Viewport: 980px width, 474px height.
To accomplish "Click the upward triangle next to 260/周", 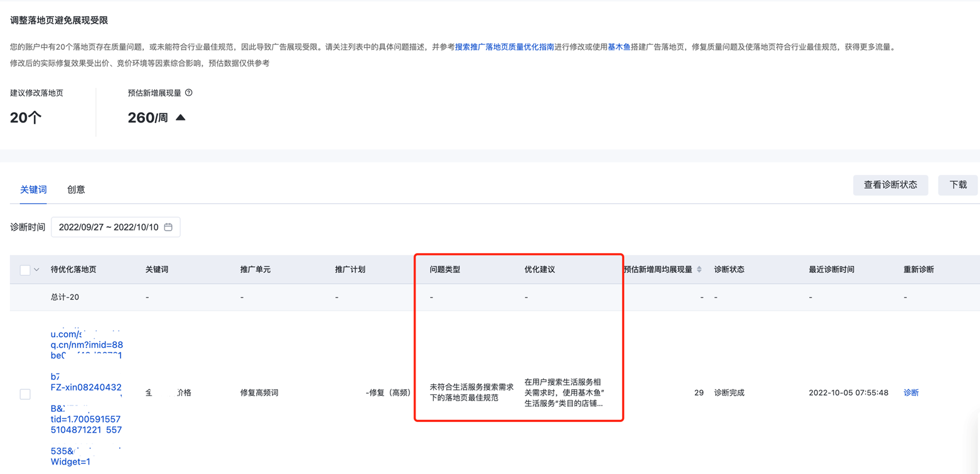I will coord(181,117).
